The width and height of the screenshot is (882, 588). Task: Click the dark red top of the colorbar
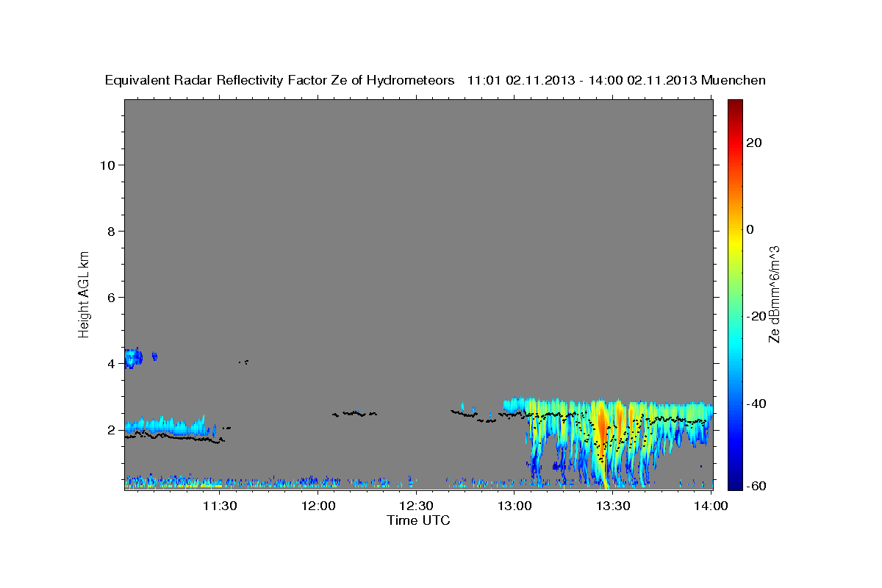point(735,105)
